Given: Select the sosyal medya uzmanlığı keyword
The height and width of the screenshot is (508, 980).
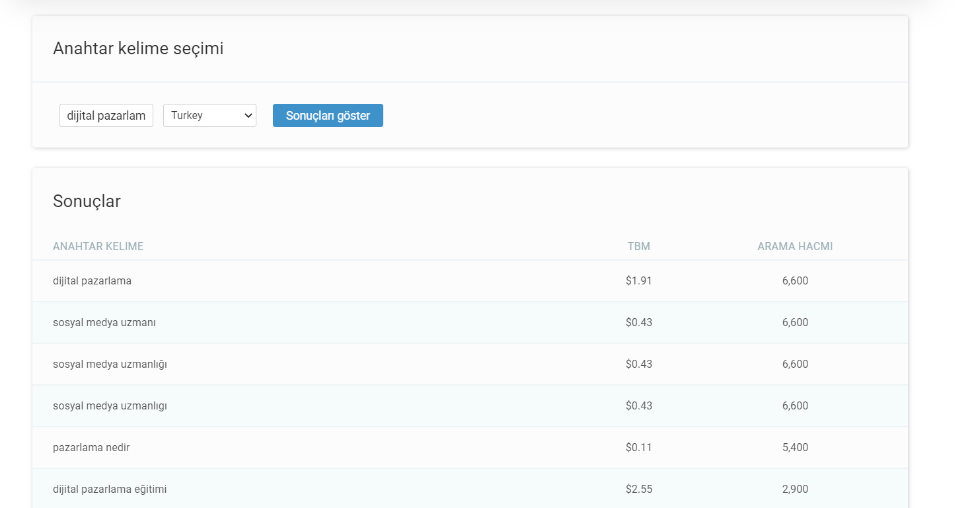Looking at the screenshot, I should point(110,364).
